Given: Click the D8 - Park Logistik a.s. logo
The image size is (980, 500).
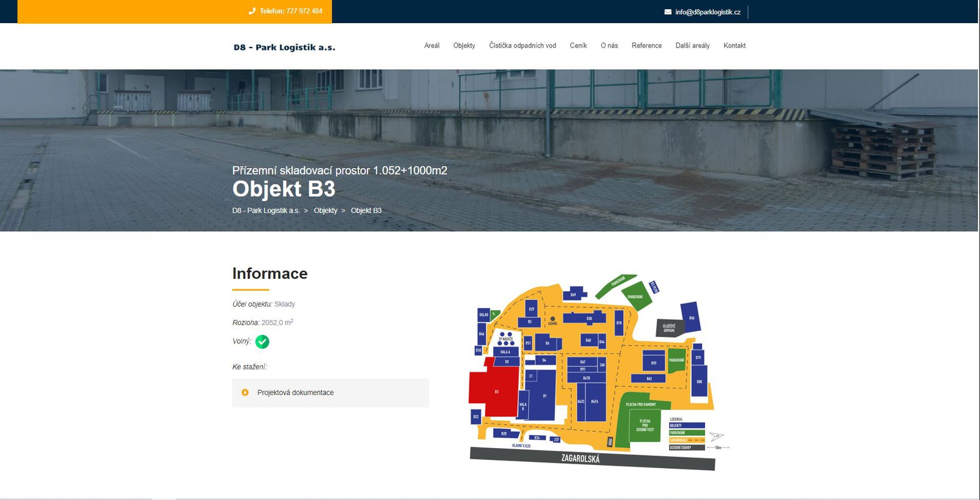Looking at the screenshot, I should coord(284,46).
